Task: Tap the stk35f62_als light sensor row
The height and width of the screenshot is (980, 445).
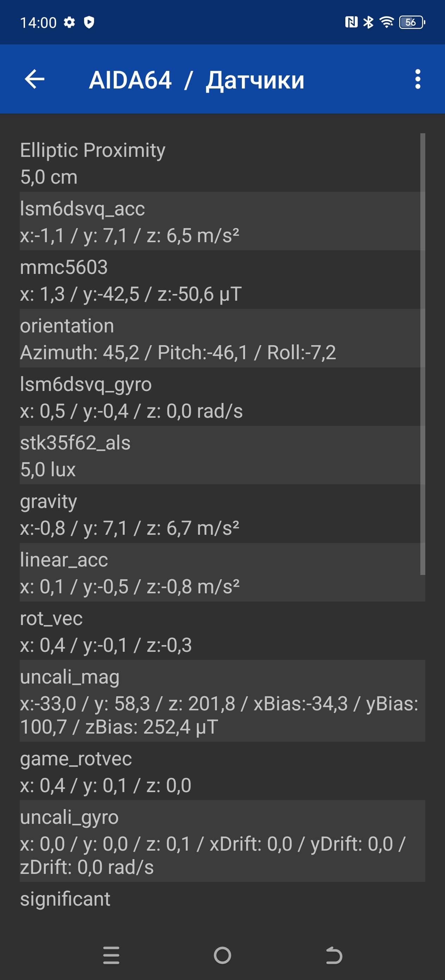Action: 220,455
